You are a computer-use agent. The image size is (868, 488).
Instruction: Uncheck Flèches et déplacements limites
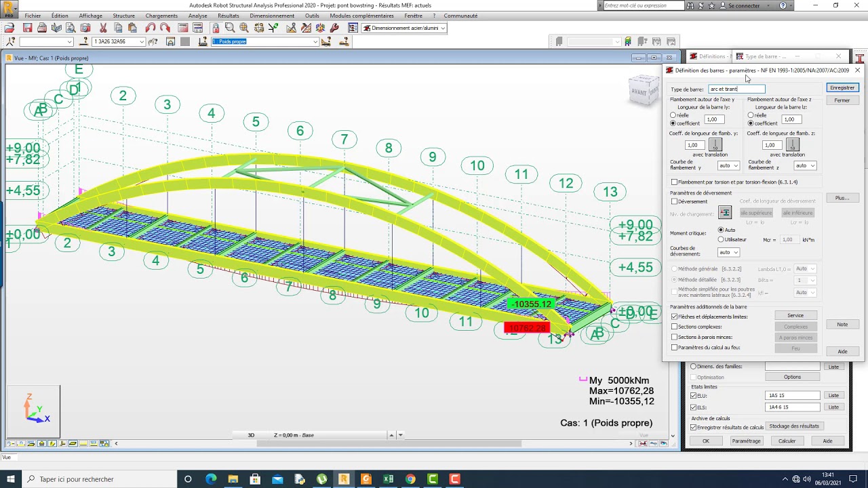[674, 317]
